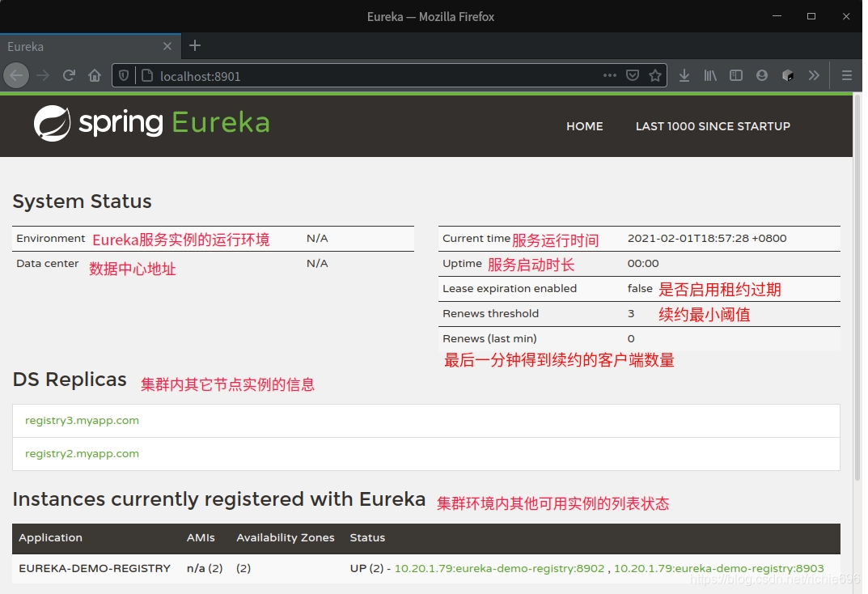Maximize the Firefox window
Screen dimensions: 868x594
[811, 16]
